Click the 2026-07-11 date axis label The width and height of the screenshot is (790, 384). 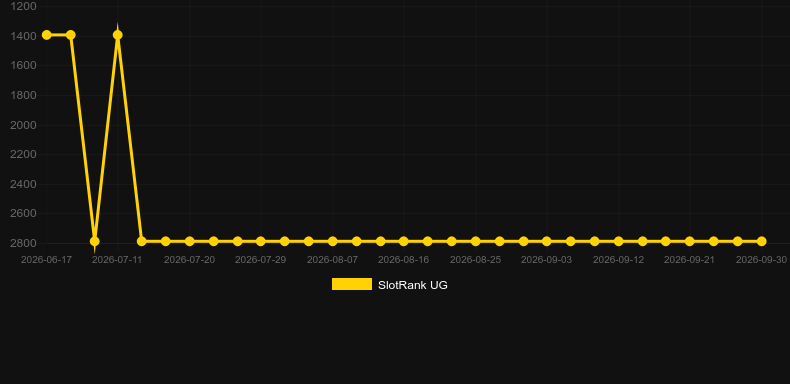[117, 260]
